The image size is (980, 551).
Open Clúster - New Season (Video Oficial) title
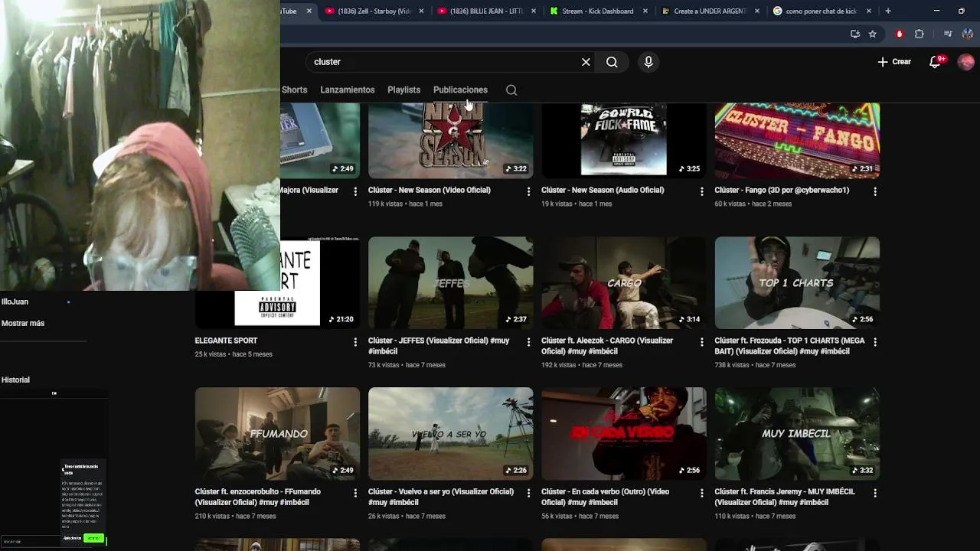coord(430,190)
